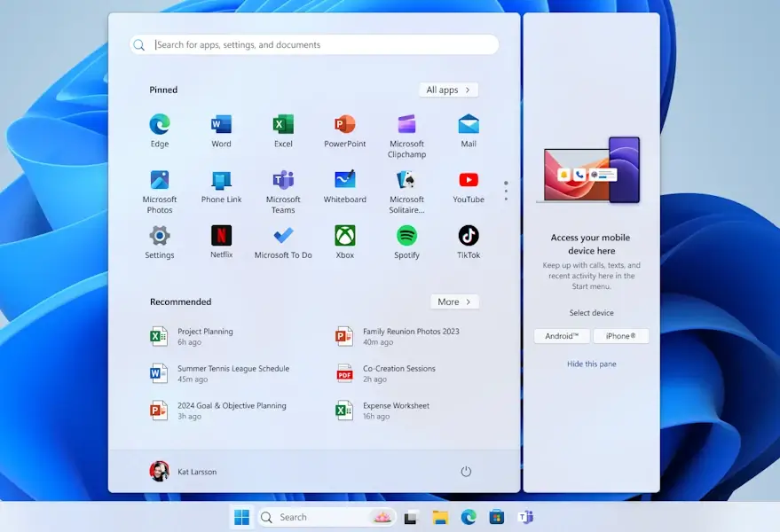Launch Edge from the taskbar
Viewport: 780px width, 532px height.
(469, 517)
